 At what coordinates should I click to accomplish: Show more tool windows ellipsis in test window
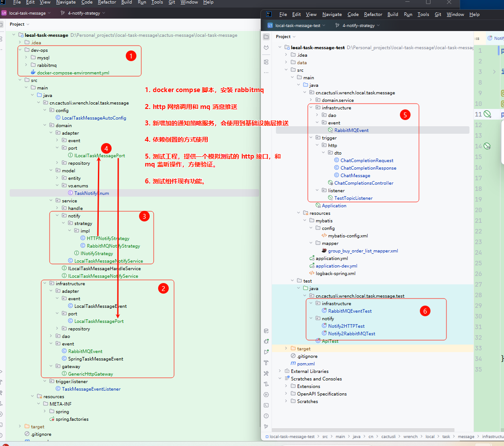pos(266,72)
